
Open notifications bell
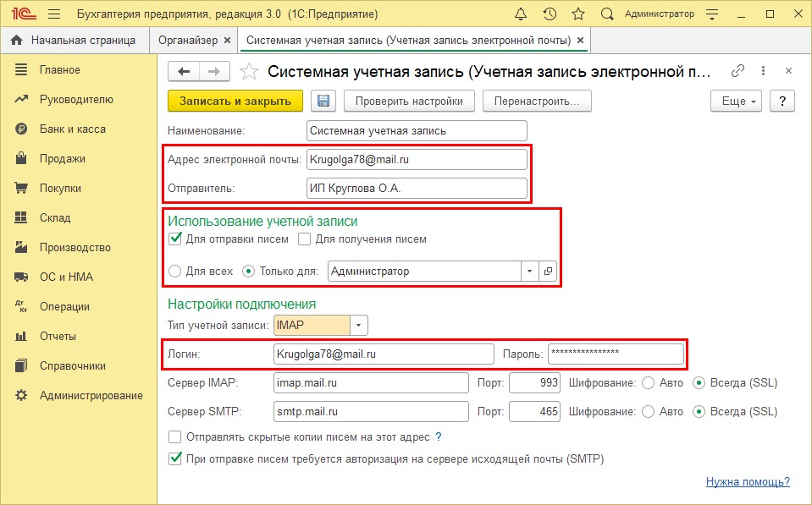point(521,14)
